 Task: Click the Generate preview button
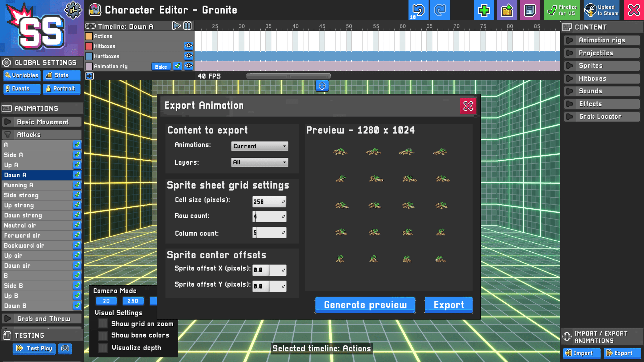point(365,305)
